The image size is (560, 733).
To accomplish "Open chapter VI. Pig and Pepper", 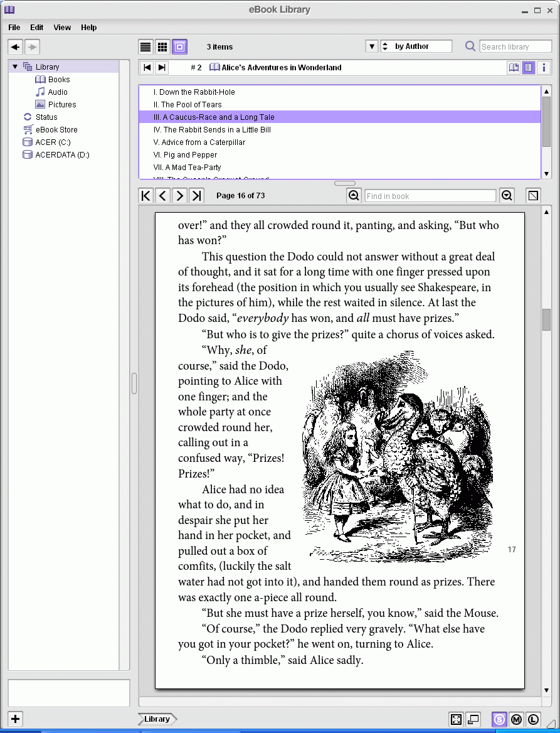I will 339,155.
